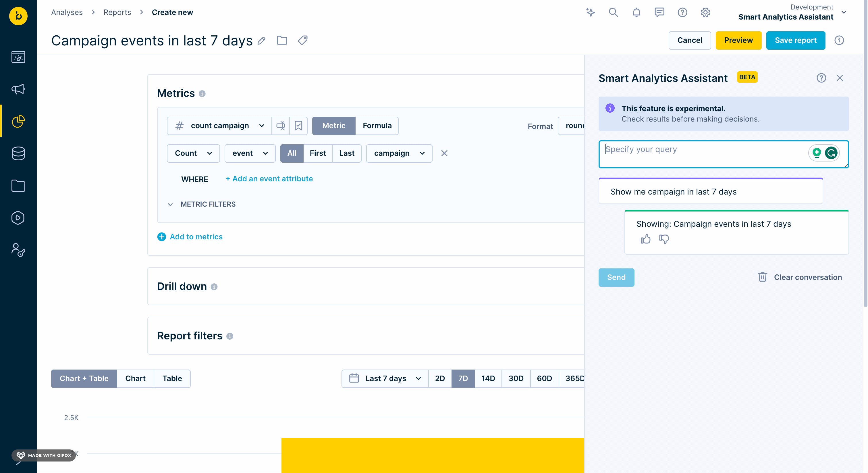Viewport: 868px width, 473px height.
Task: Open the Count aggregation dropdown
Action: [193, 153]
